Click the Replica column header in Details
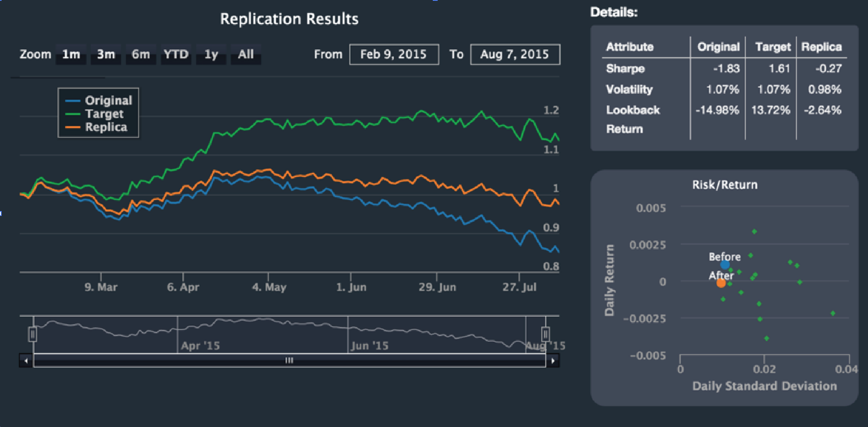 (x=821, y=47)
